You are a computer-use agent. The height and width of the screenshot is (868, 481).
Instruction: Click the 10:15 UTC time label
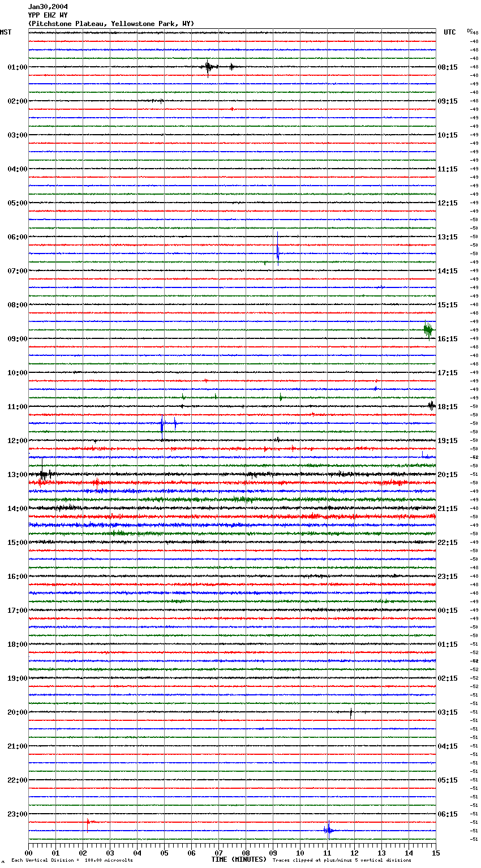(448, 135)
